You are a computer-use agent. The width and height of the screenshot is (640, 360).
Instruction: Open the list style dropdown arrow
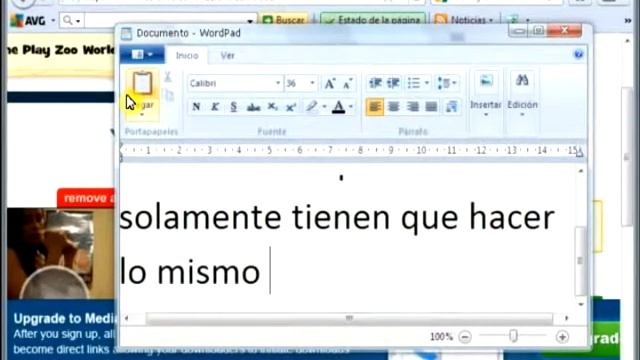point(427,83)
